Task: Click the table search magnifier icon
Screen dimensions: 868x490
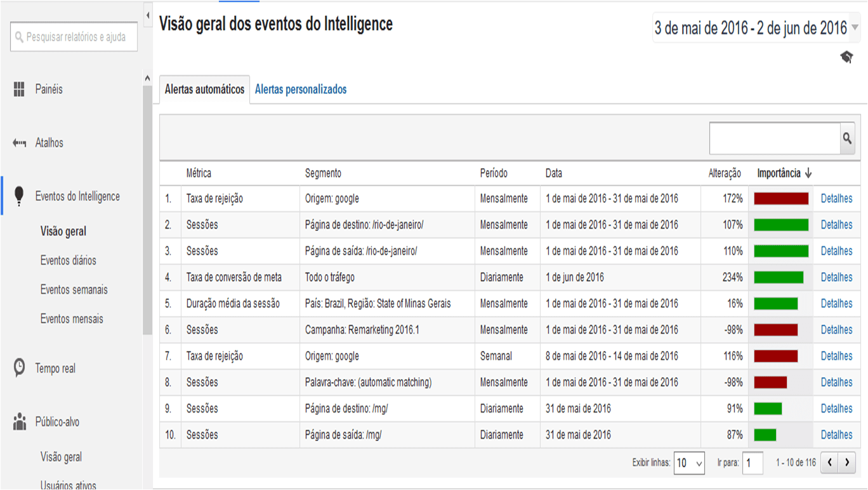Action: 846,138
